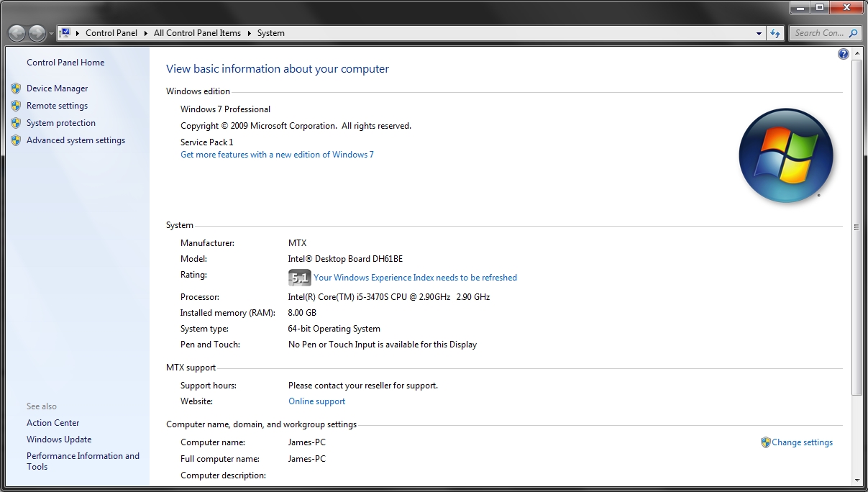
Task: Click the refresh icon beside the address bar
Action: (x=775, y=33)
